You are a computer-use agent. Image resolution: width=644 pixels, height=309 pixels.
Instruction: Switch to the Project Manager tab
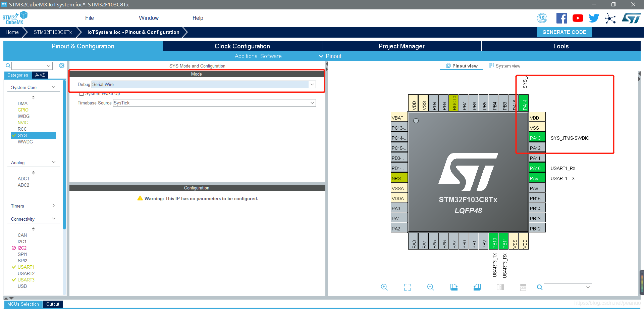[x=401, y=46]
